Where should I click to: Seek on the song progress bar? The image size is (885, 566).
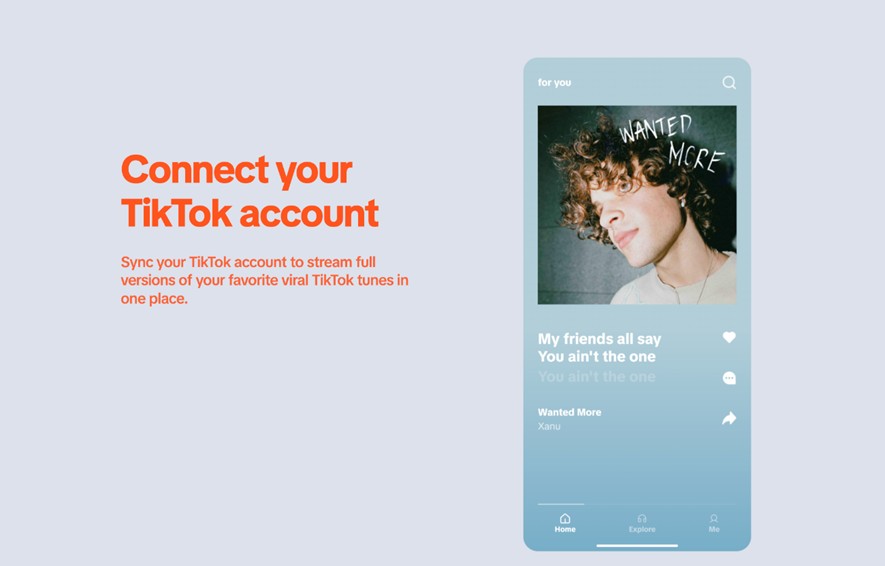point(637,504)
